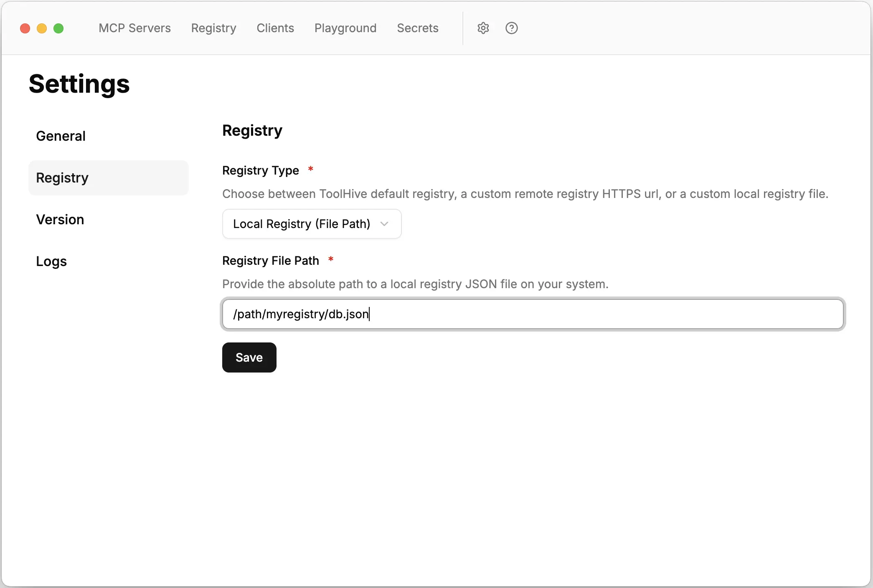Open the Playground page

[345, 28]
